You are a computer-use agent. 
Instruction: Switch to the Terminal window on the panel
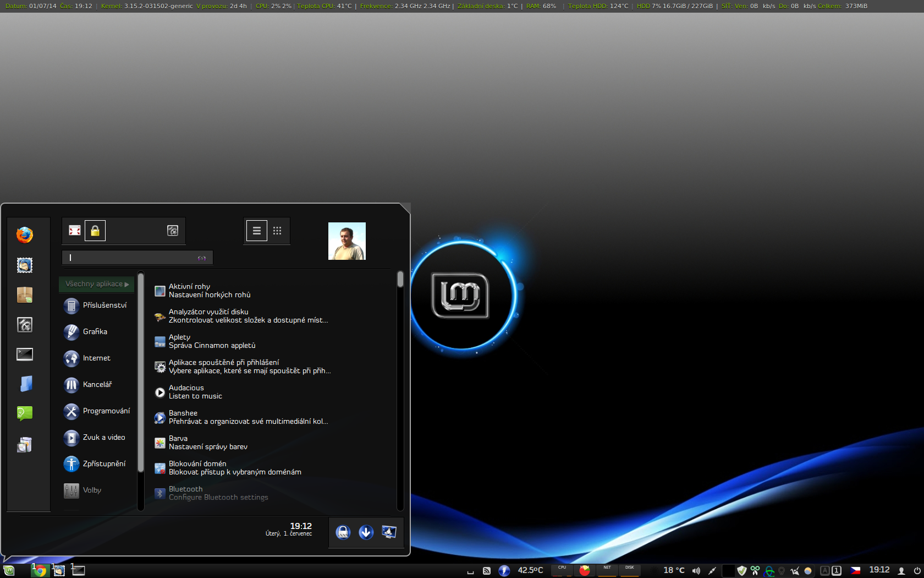point(78,571)
